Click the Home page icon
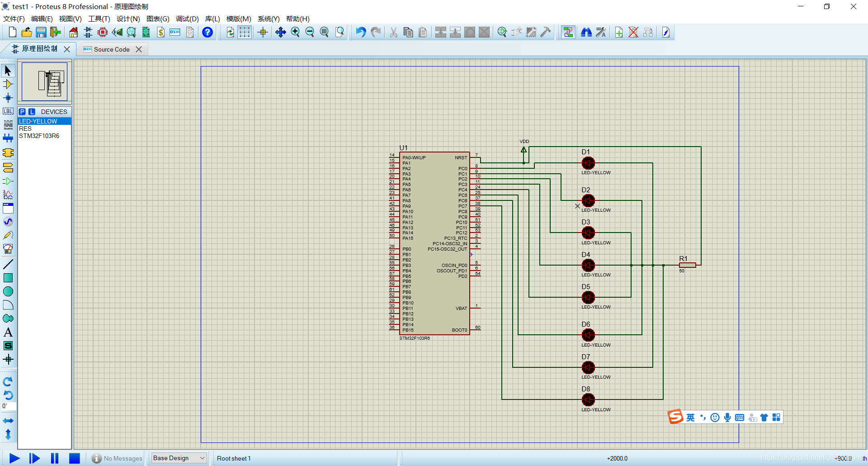Image resolution: width=868 pixels, height=466 pixels. coord(73,32)
